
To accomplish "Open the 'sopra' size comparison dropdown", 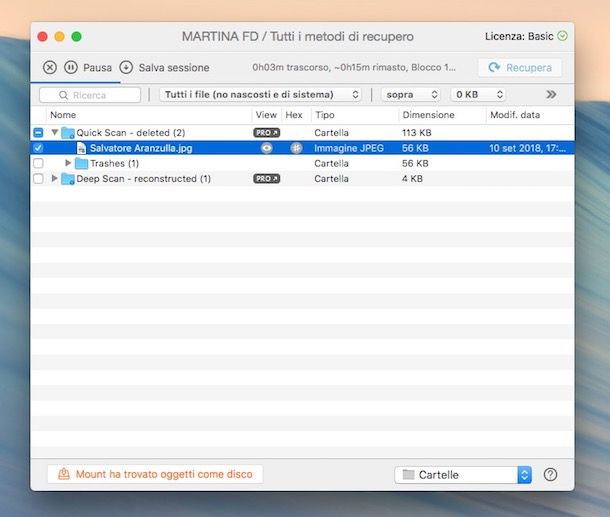I will point(411,95).
